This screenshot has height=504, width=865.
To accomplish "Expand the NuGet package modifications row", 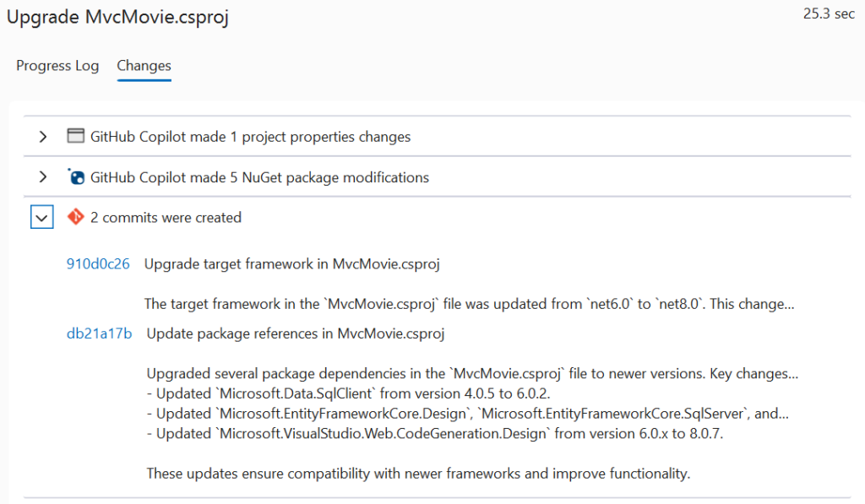I will tap(41, 176).
